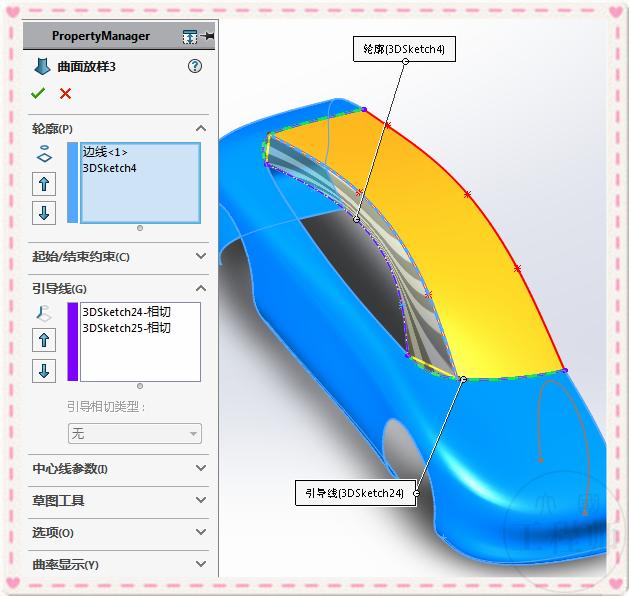Click the resize handle under the profile list
The width and height of the screenshot is (629, 596).
pos(140,228)
